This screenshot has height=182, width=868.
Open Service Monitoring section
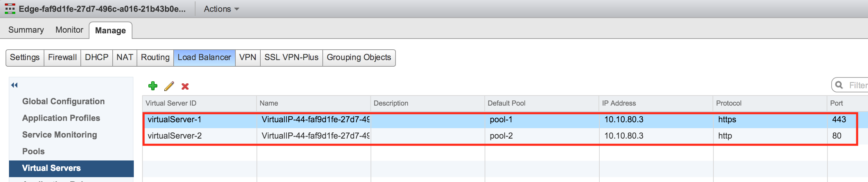60,135
